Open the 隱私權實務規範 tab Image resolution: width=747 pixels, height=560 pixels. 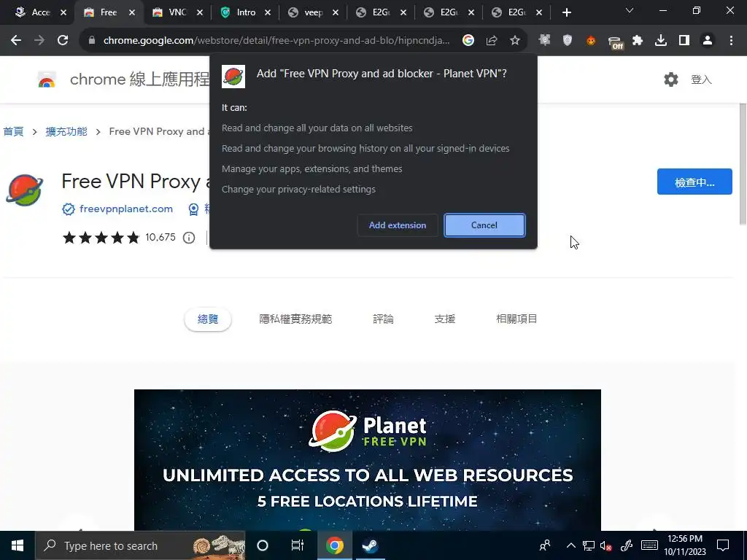click(x=295, y=319)
